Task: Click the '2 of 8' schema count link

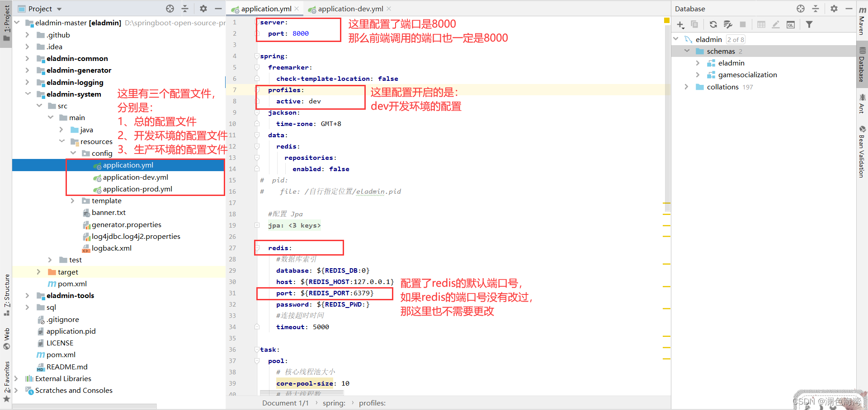Action: pos(736,40)
